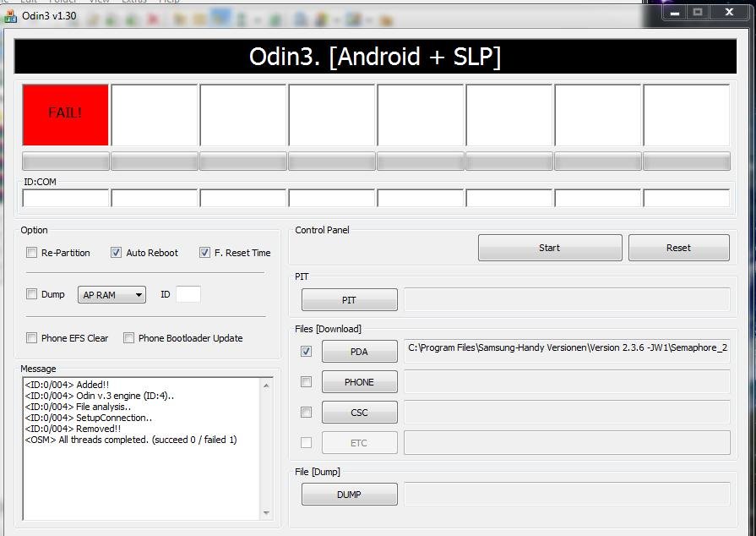Viewport: 756px width, 536px height.
Task: Open the AP RAM dropdown
Action: tap(111, 295)
